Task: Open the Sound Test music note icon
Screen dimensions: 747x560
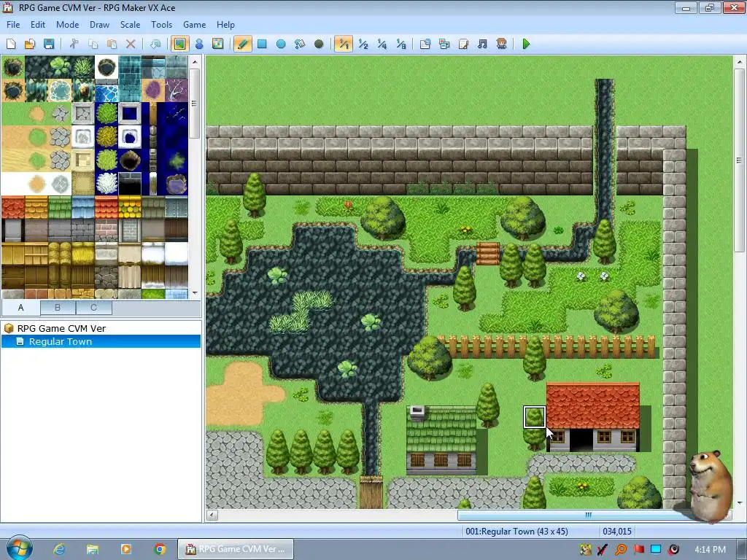Action: [x=482, y=44]
